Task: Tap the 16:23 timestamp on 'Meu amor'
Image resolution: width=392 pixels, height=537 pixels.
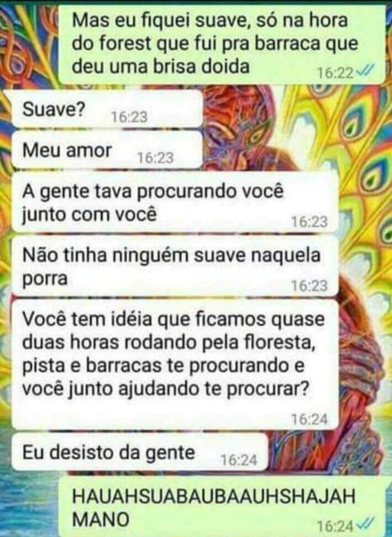Action: click(x=155, y=158)
